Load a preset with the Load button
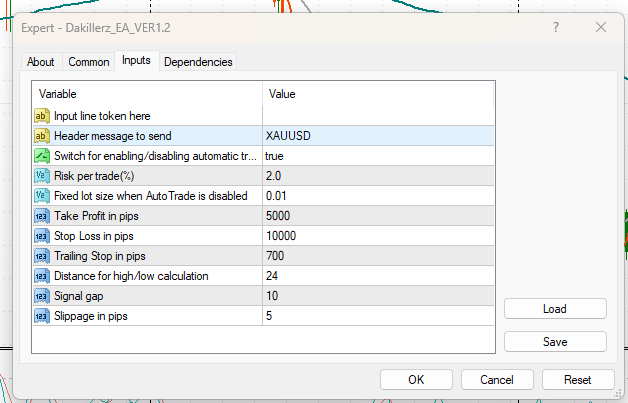The width and height of the screenshot is (628, 403). coord(555,309)
